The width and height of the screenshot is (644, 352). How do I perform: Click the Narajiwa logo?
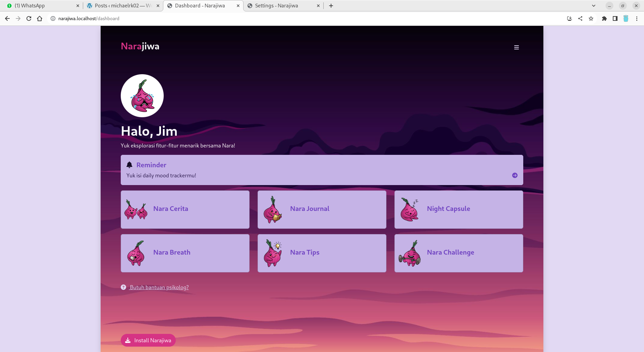tap(140, 46)
